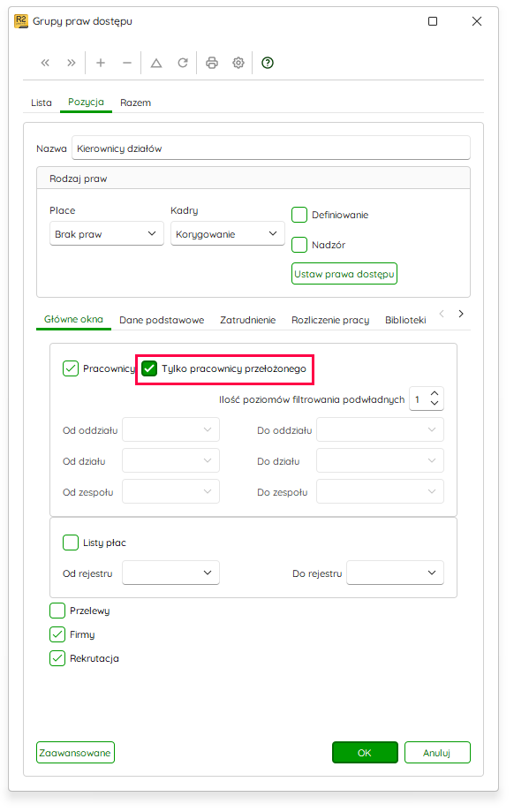This screenshot has width=514, height=812.
Task: Go to last record double-right arrow
Action: (x=71, y=63)
